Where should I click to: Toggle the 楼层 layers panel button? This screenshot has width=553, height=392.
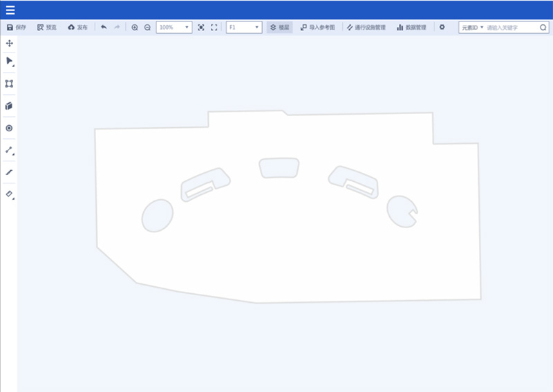pyautogui.click(x=280, y=28)
